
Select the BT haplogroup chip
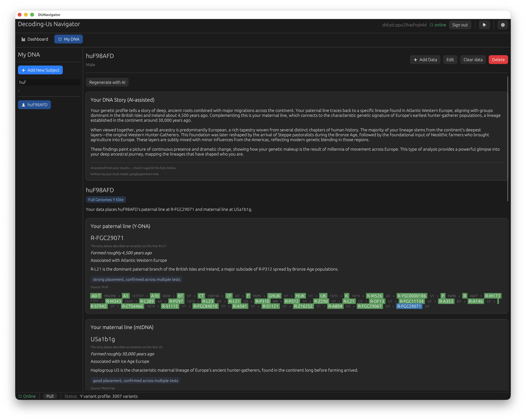[180, 296]
